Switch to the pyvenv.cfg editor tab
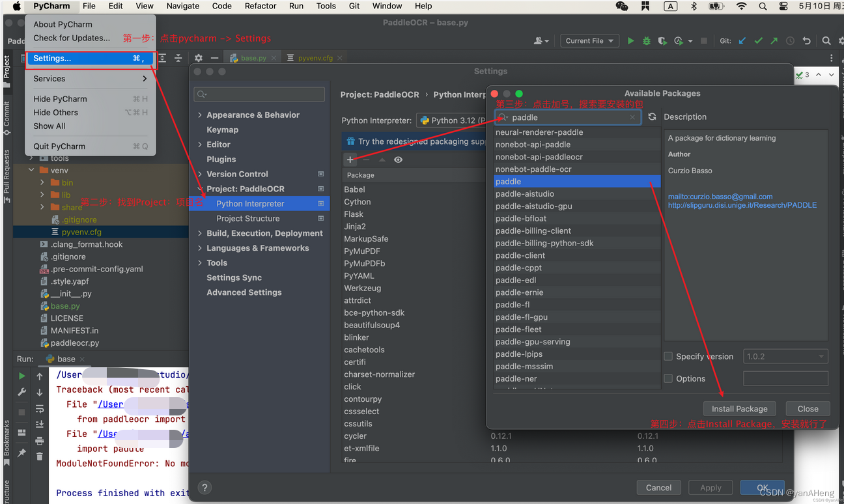Image resolution: width=844 pixels, height=504 pixels. point(315,58)
